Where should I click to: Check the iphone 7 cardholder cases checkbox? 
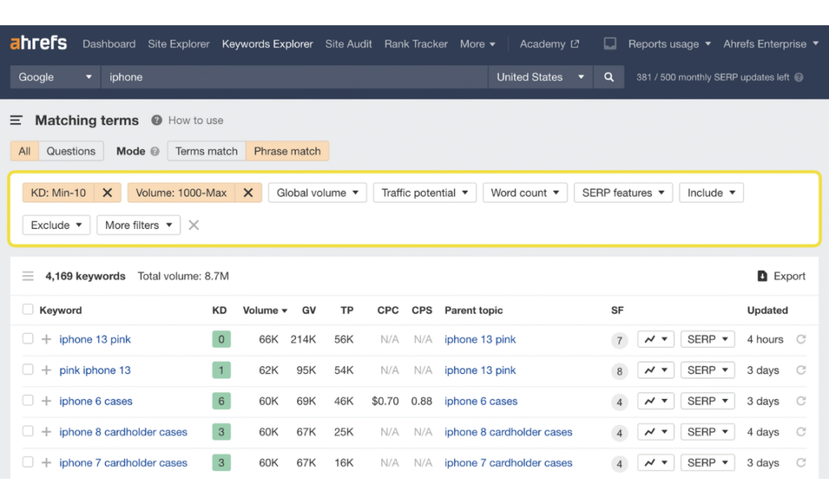[x=28, y=462]
